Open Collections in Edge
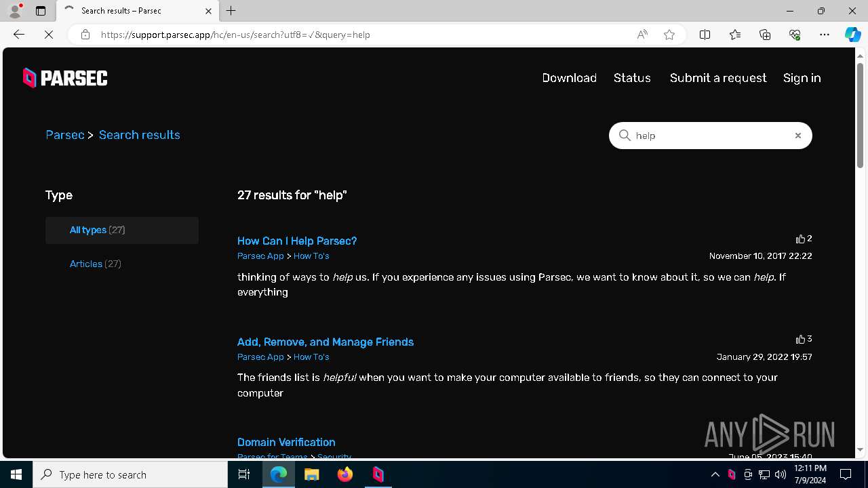The height and width of the screenshot is (488, 868). click(x=765, y=35)
